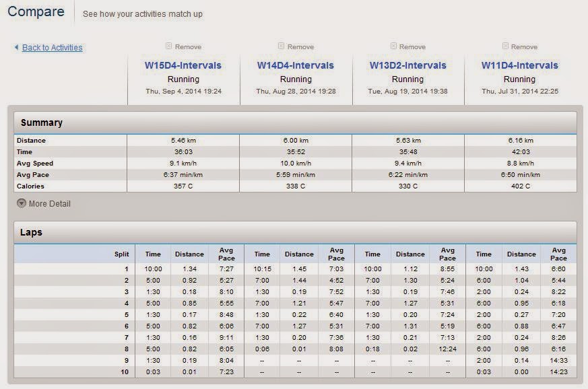This screenshot has width=588, height=389.
Task: Click the 12:24 pace in split 8
Action: pos(447,349)
